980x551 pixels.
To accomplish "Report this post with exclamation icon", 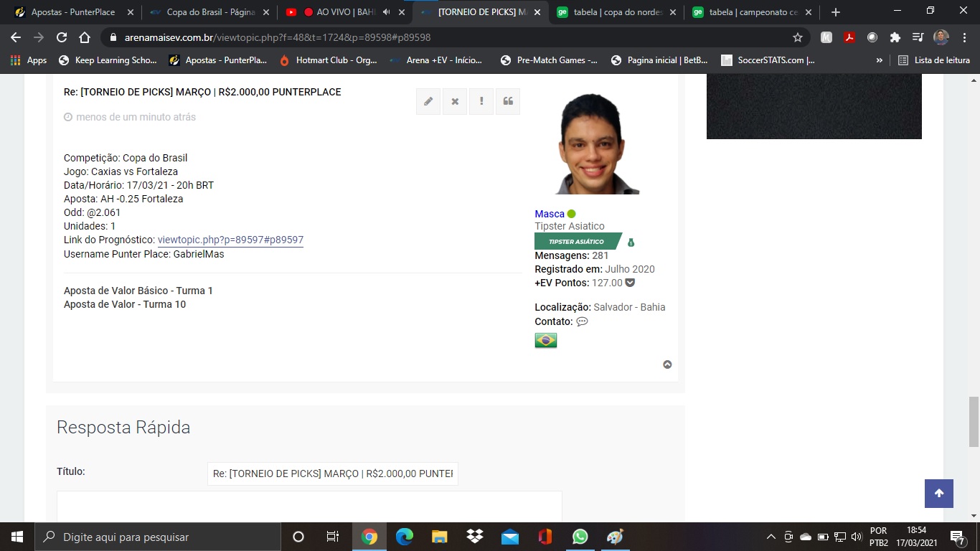I will point(481,102).
